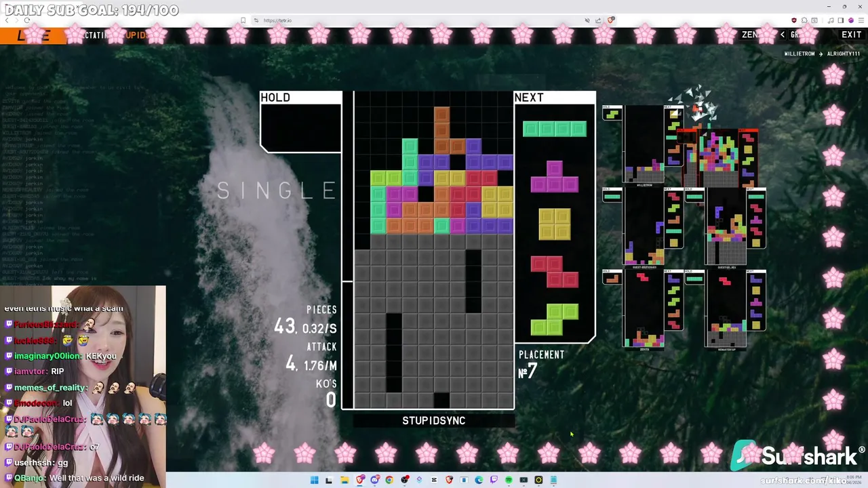Viewport: 868px width, 488px height.
Task: Click the yellow O piece in NEXT queue
Action: click(x=555, y=224)
